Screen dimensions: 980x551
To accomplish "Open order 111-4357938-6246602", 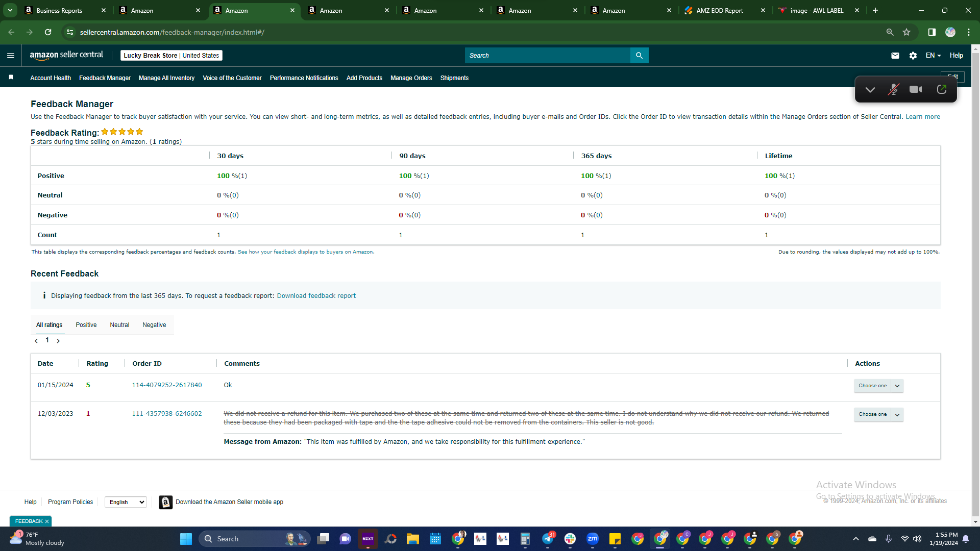I will click(x=167, y=414).
